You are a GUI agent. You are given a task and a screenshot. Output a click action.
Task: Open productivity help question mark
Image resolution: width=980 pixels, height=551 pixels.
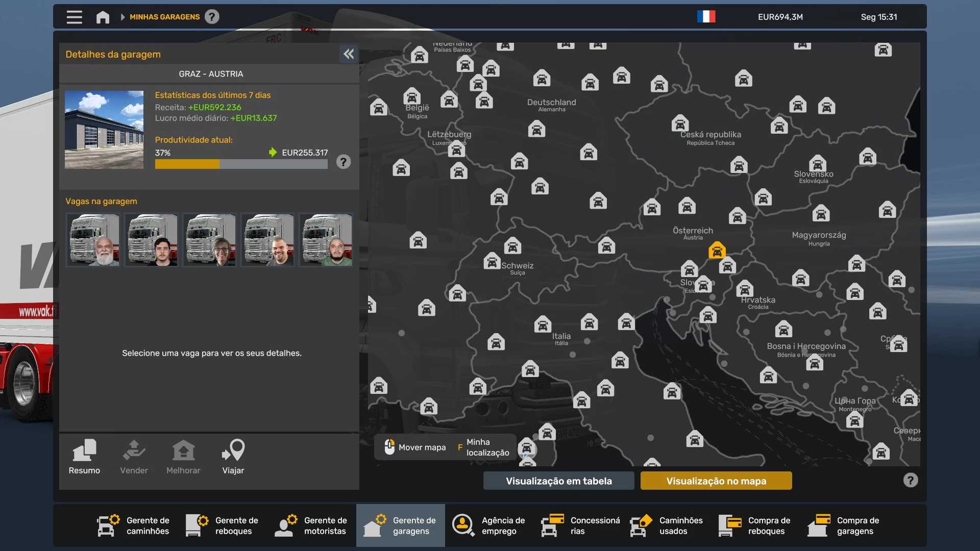[344, 162]
